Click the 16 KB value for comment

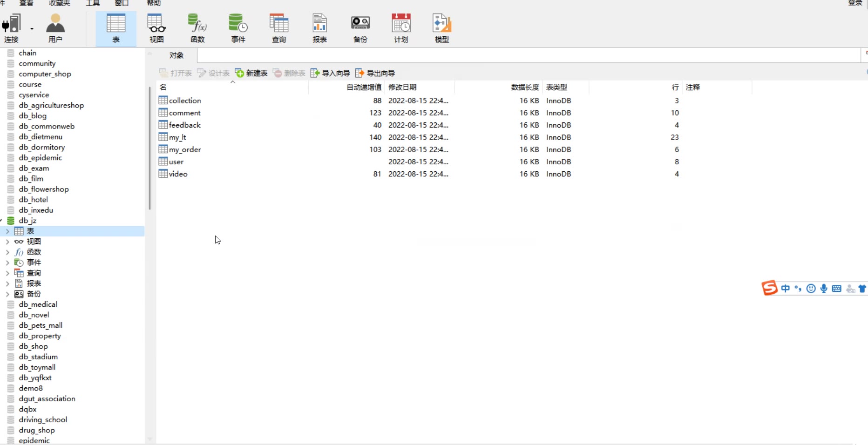[x=529, y=113]
